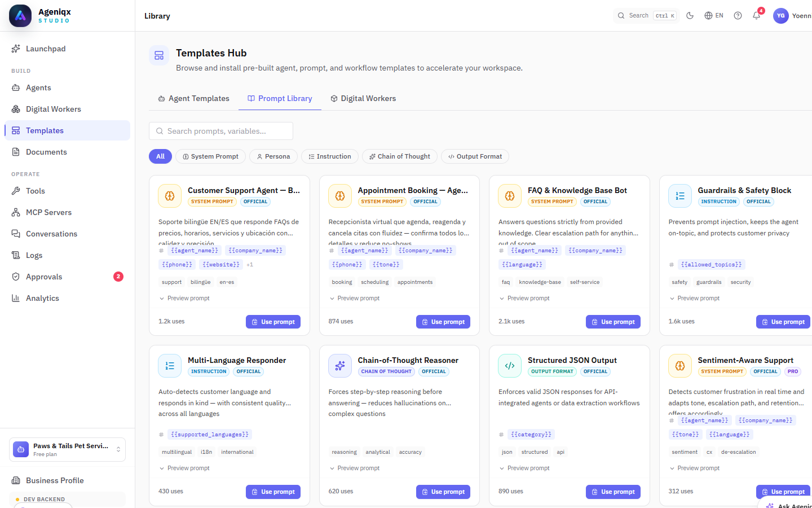Open Digital Workers in the sidebar
Viewport: 812px width, 508px height.
[x=67, y=109]
